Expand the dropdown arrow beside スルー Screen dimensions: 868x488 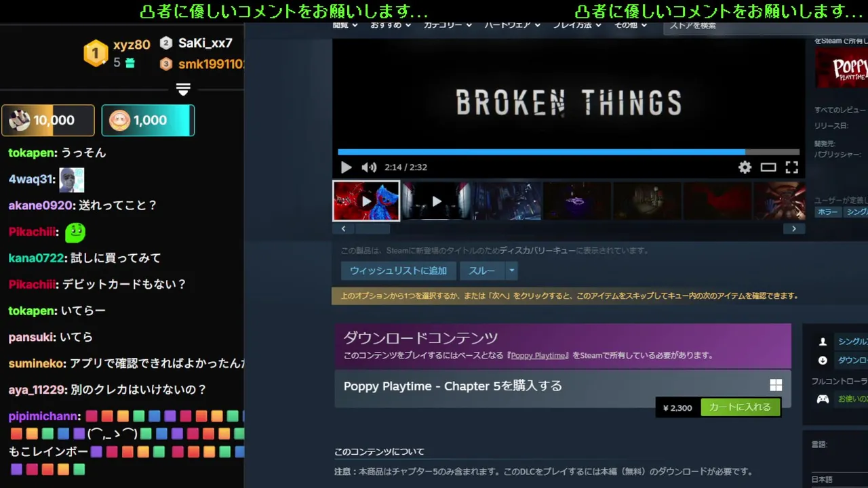512,270
